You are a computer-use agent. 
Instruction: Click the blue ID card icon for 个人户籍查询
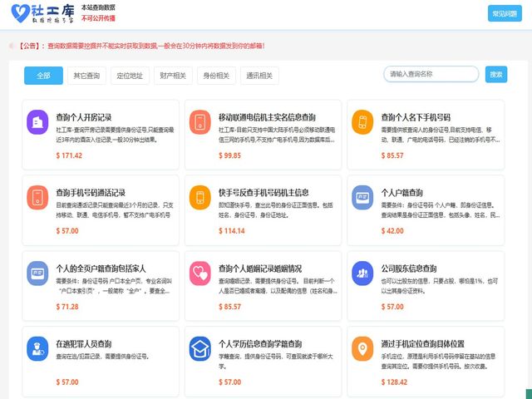coord(362,197)
